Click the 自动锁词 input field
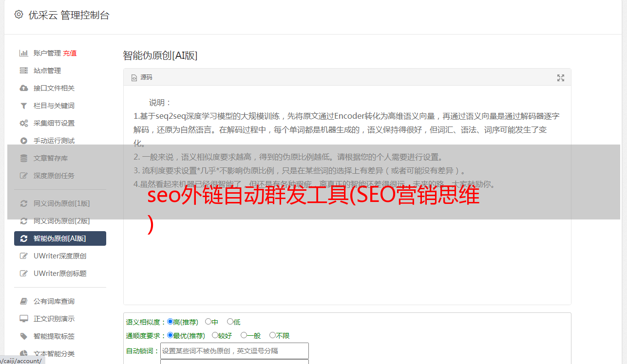The image size is (627, 364). tap(234, 351)
